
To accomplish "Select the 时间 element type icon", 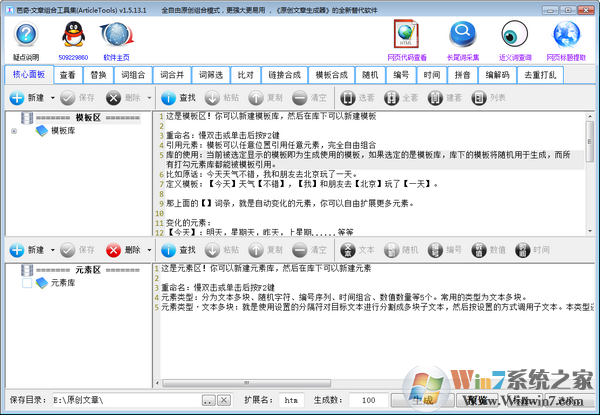I will [x=532, y=250].
